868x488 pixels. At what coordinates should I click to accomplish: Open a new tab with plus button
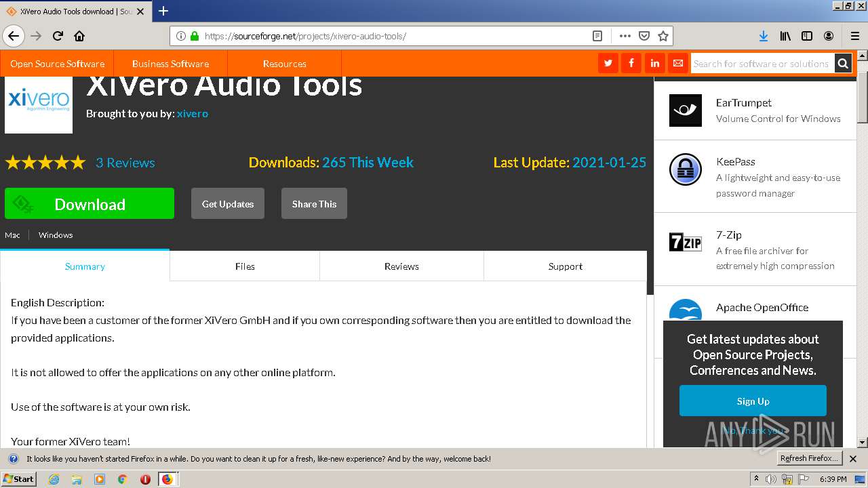click(x=163, y=11)
